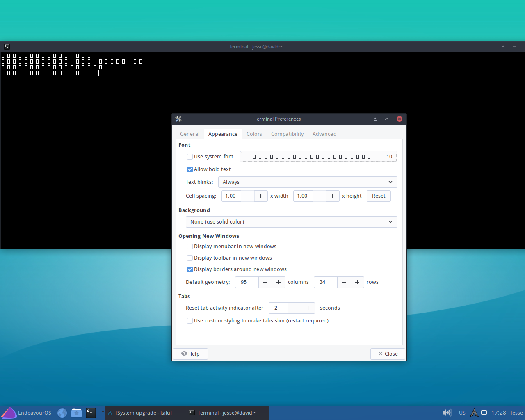Screen dimensions: 525x420
Task: Click the Close button in preferences
Action: (x=388, y=354)
